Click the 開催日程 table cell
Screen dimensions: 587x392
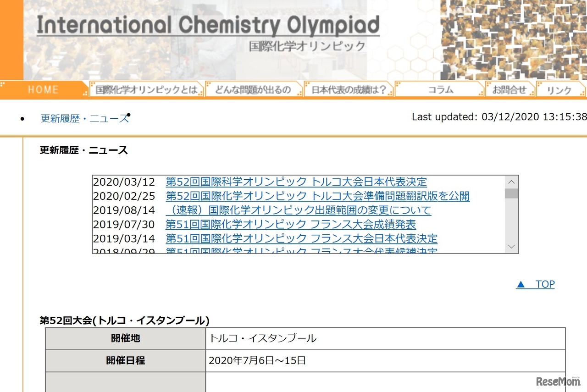126,361
